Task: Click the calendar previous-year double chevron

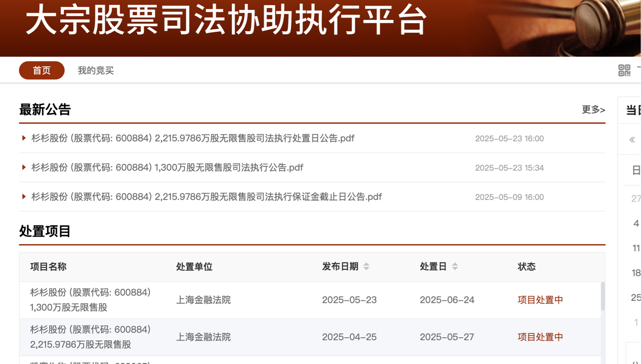Action: (632, 139)
